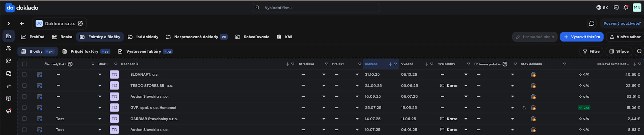Open the Typ platby dropdown in TESCO row
Viewport: 644px width, 135px height.
point(466,86)
